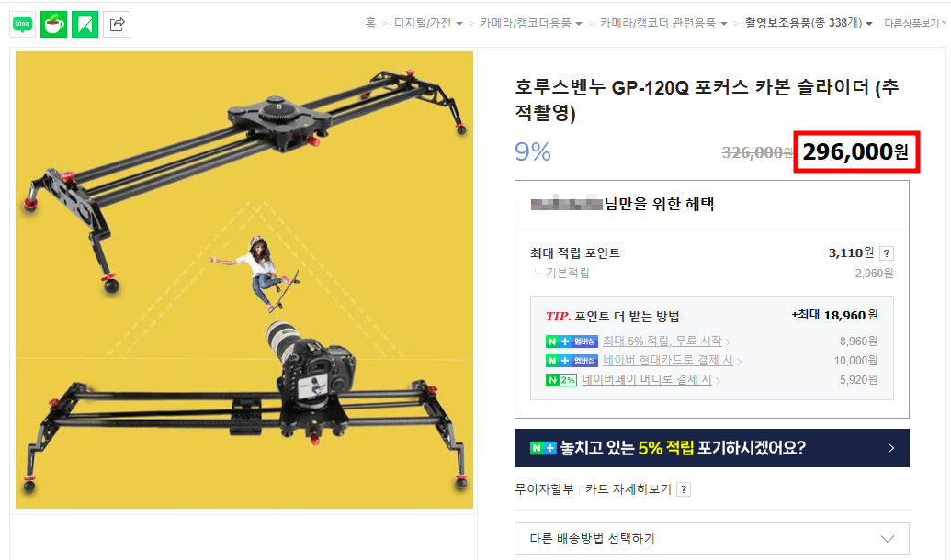
Task: Open help icon beside 최대 적립 포인트
Action: [x=886, y=253]
